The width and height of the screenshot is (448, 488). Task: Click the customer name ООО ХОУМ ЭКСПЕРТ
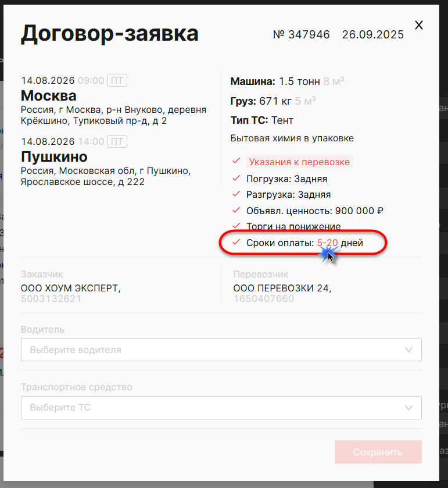pos(71,288)
